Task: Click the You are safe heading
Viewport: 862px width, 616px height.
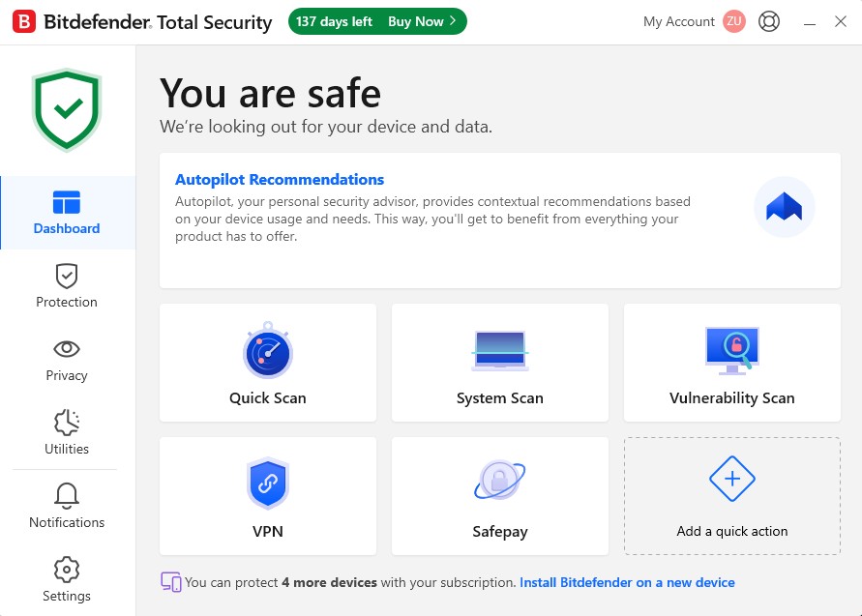Action: (x=270, y=93)
